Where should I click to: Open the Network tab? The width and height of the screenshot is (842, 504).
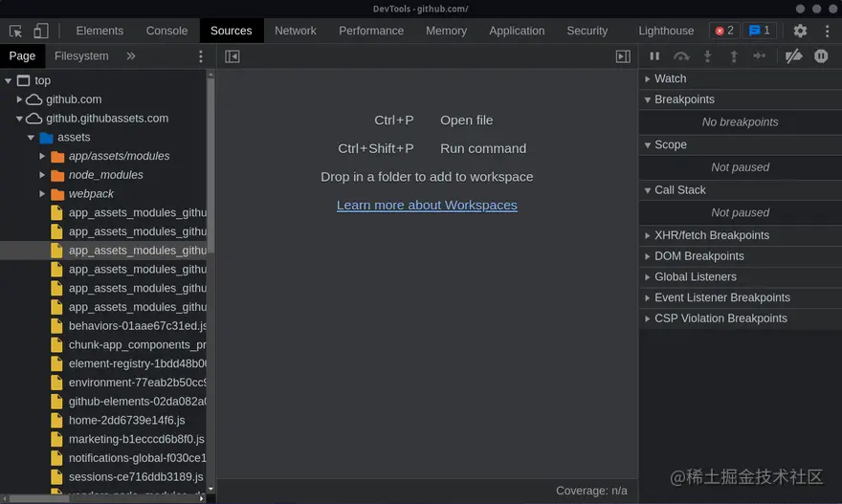pyautogui.click(x=296, y=31)
